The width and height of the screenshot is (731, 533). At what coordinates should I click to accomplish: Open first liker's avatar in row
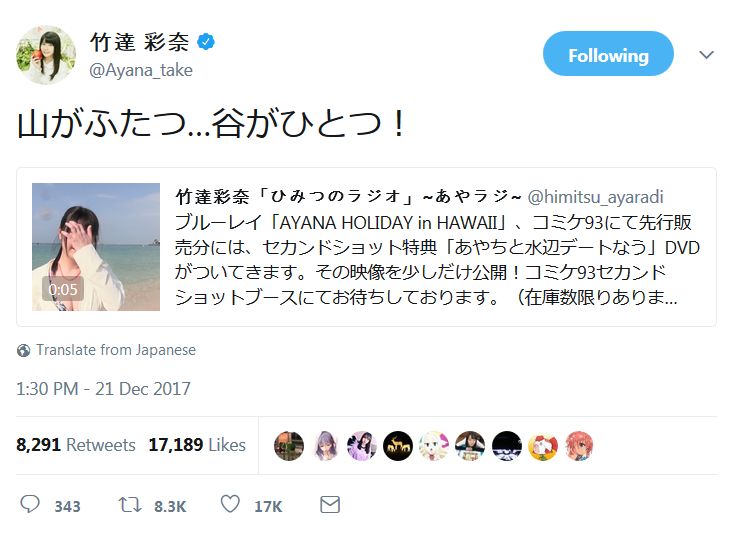(x=288, y=445)
